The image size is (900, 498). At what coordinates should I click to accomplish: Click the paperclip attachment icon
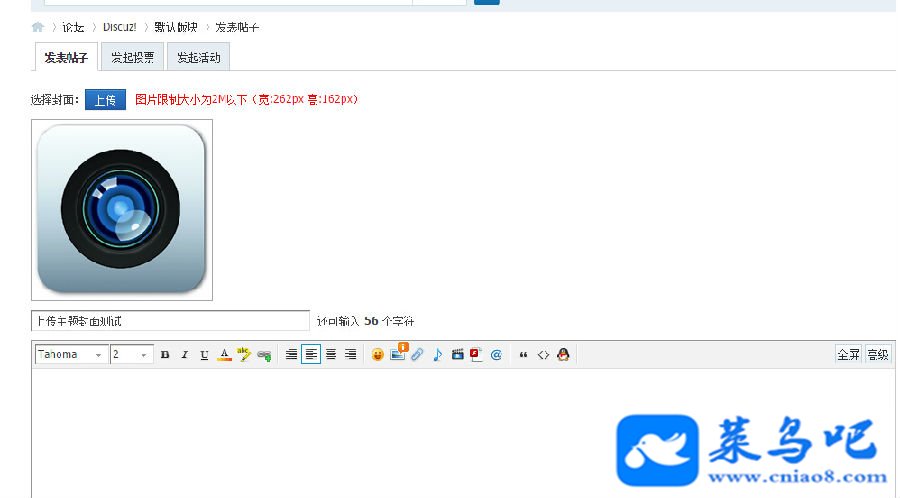(x=417, y=355)
